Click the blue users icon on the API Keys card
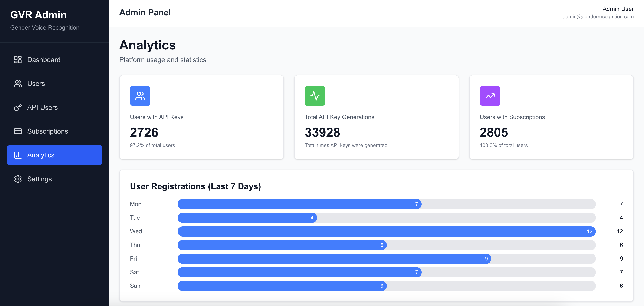 click(140, 96)
